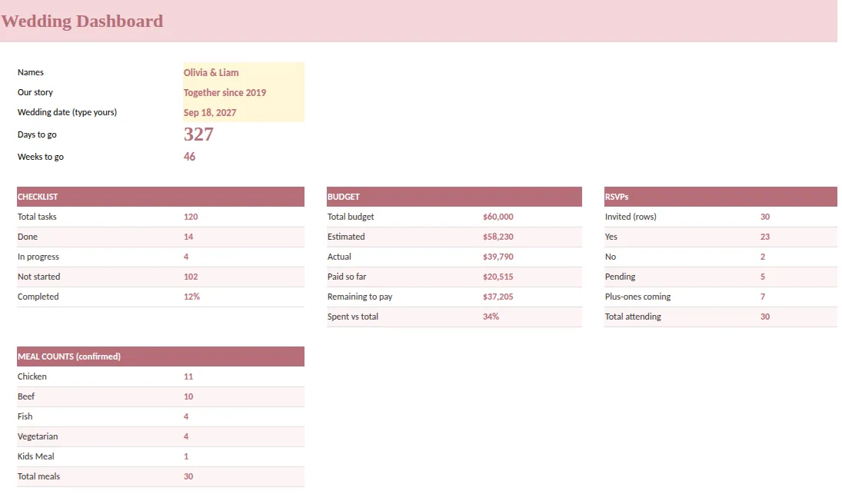The width and height of the screenshot is (842, 504).
Task: Select the 'Days to go' label
Action: (x=37, y=134)
